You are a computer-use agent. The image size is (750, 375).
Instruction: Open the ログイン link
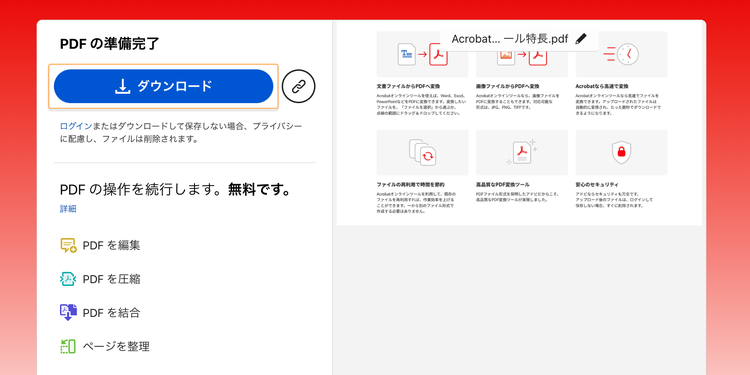click(76, 126)
